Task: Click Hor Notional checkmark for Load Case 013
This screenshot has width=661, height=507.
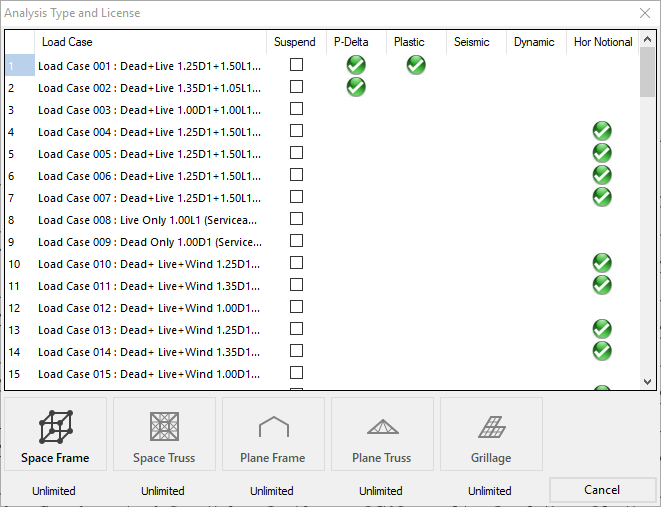Action: (x=602, y=329)
